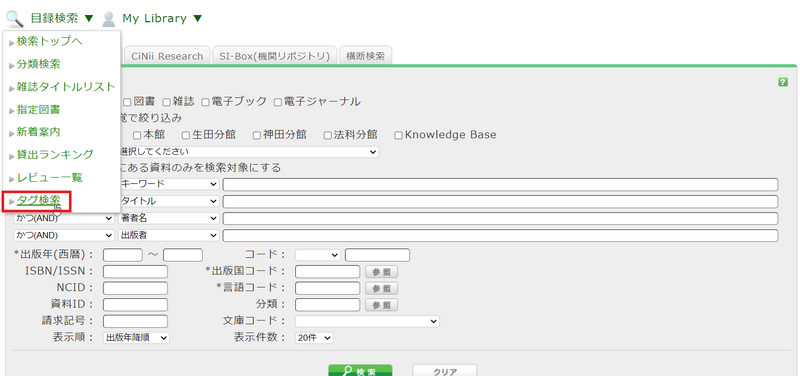800x376 pixels.
Task: Click the 出版年 end year field
Action: coord(183,255)
